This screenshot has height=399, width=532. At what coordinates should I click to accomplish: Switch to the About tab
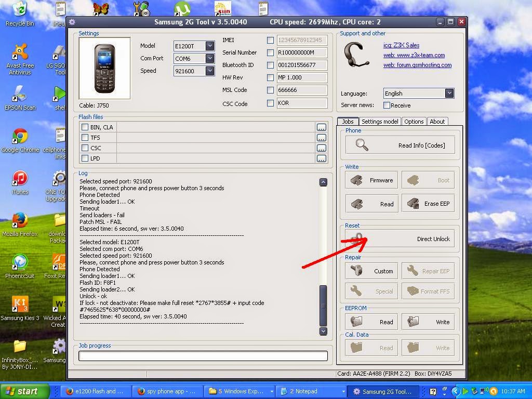tap(437, 122)
